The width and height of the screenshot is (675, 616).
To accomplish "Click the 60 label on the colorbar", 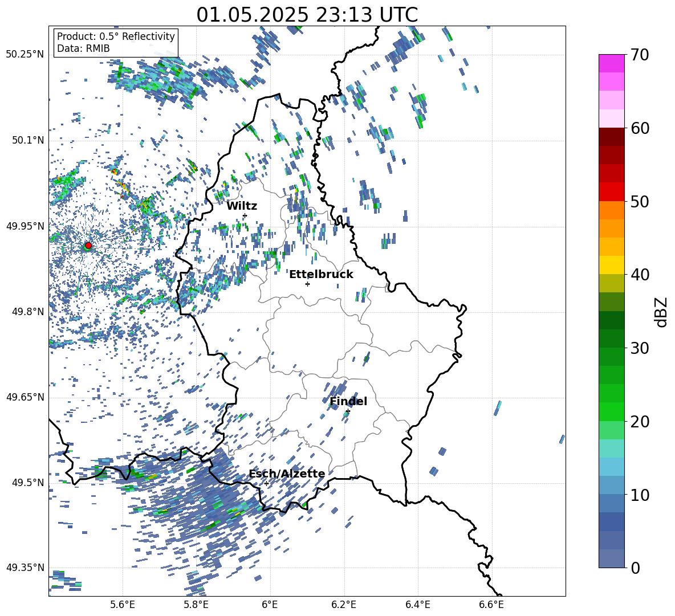I will pyautogui.click(x=639, y=128).
